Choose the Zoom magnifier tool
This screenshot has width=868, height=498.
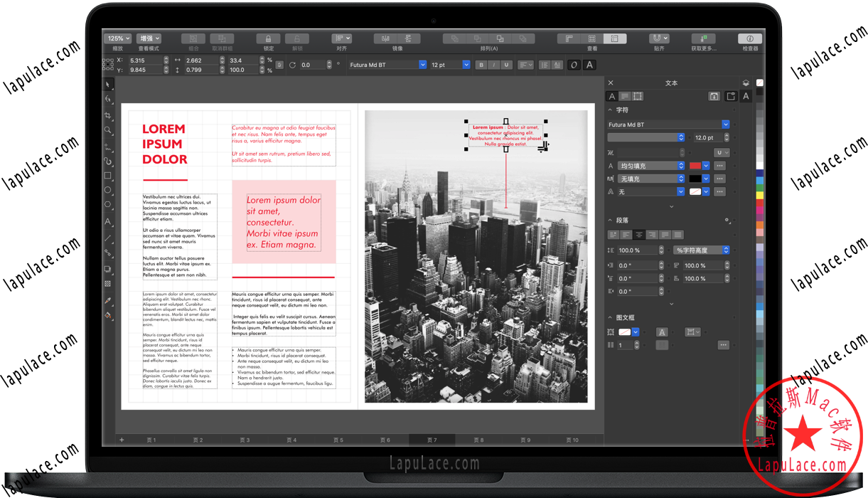click(108, 130)
